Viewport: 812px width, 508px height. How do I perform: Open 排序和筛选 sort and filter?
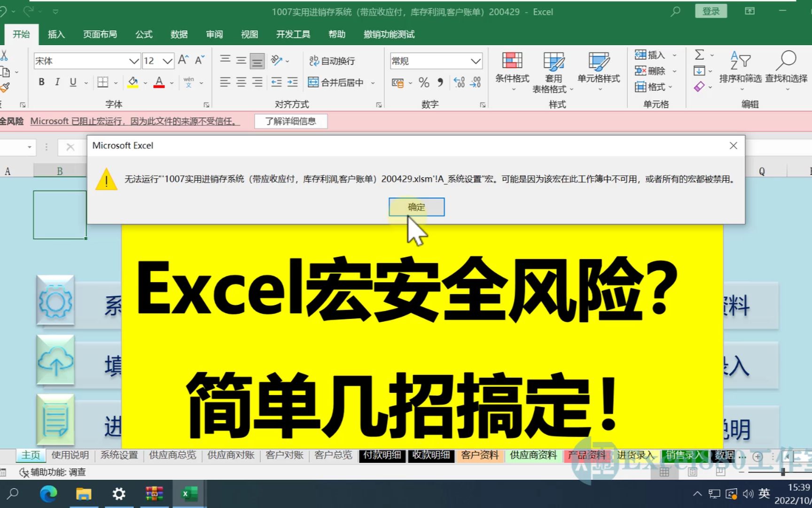pos(740,70)
